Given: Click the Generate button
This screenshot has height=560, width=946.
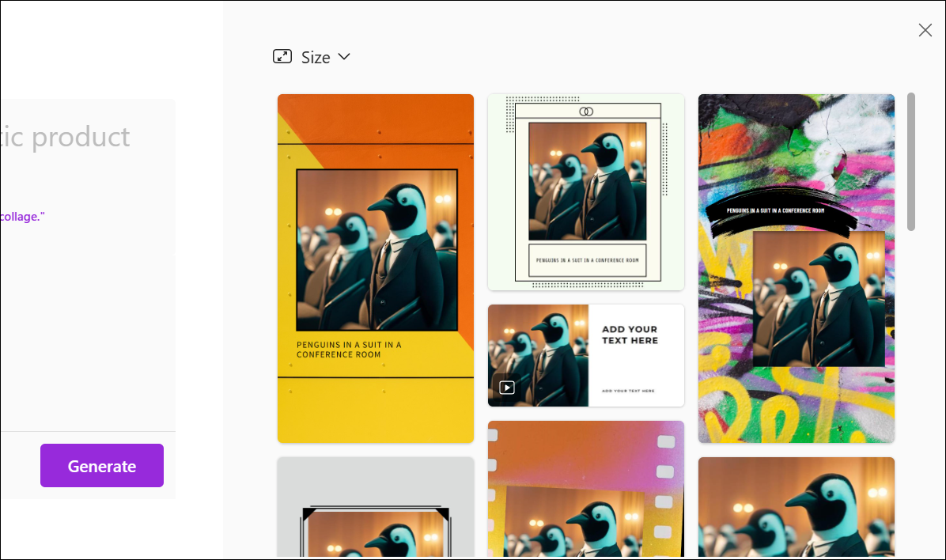Looking at the screenshot, I should 101,465.
